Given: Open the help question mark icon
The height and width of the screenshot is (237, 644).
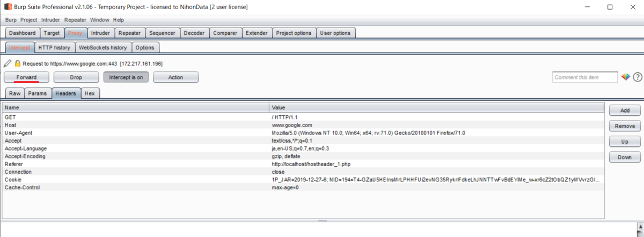Looking at the screenshot, I should coord(638,77).
